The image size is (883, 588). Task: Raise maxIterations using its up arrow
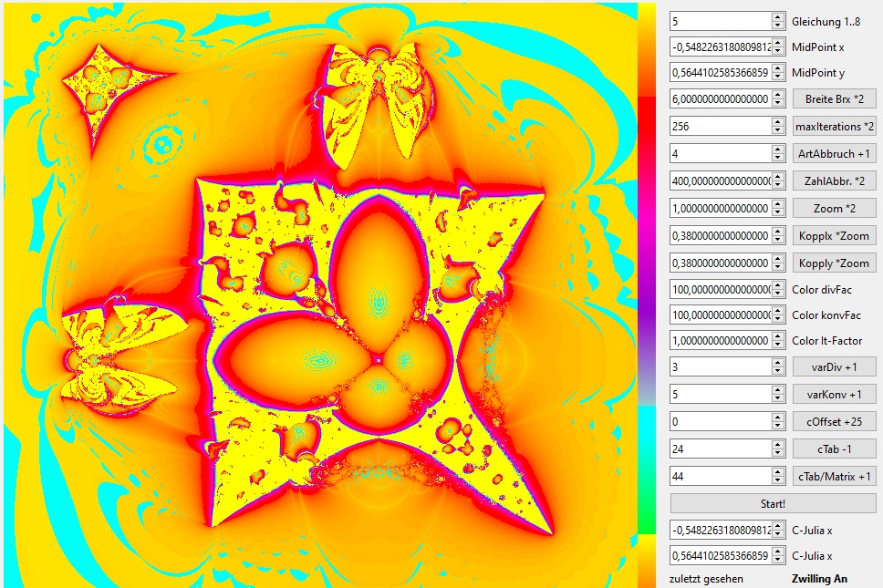[778, 122]
